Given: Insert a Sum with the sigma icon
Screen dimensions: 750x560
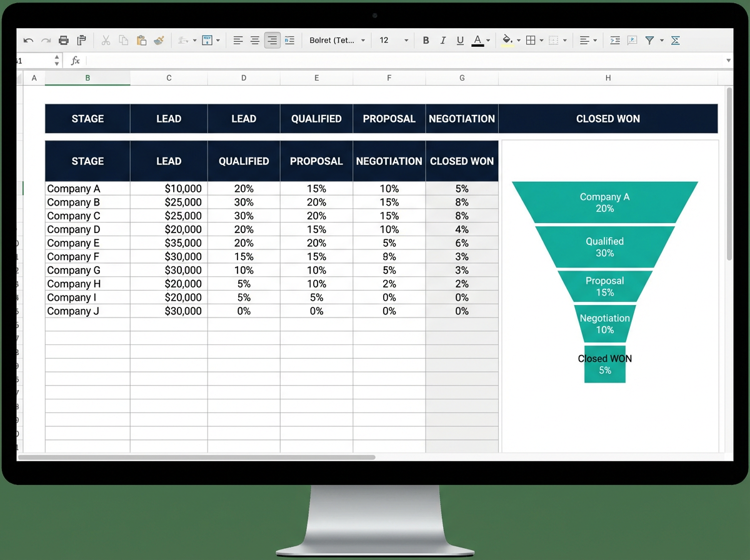Looking at the screenshot, I should tap(675, 40).
